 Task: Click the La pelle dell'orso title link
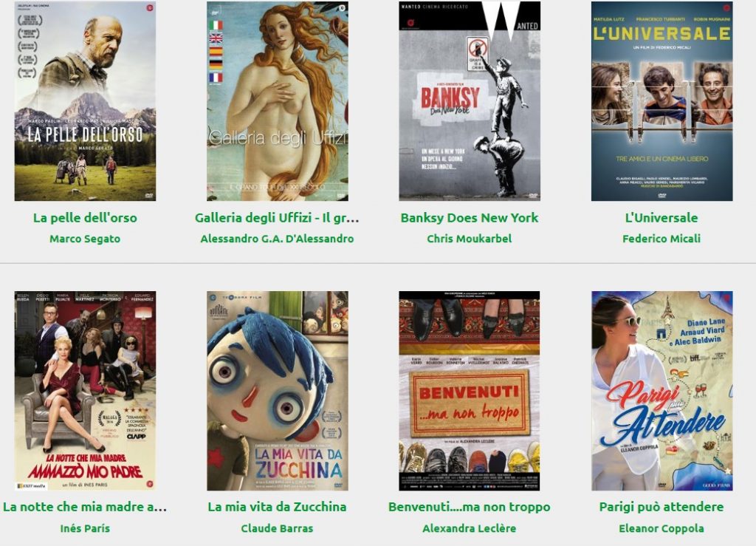pyautogui.click(x=85, y=217)
